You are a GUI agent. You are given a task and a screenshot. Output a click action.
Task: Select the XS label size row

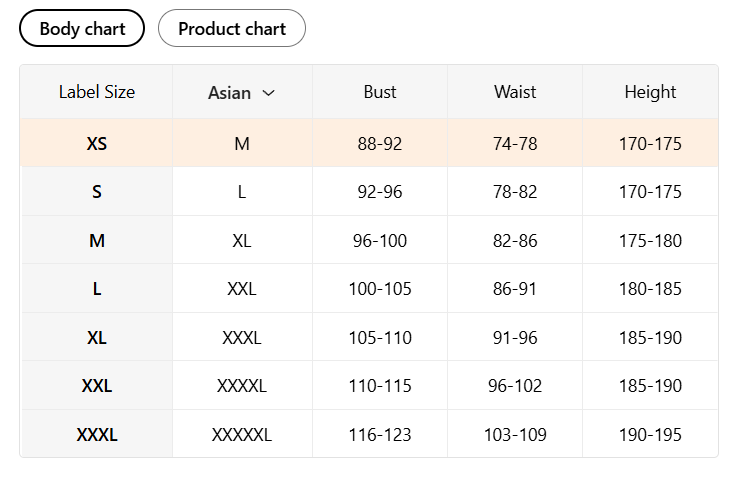[x=369, y=143]
